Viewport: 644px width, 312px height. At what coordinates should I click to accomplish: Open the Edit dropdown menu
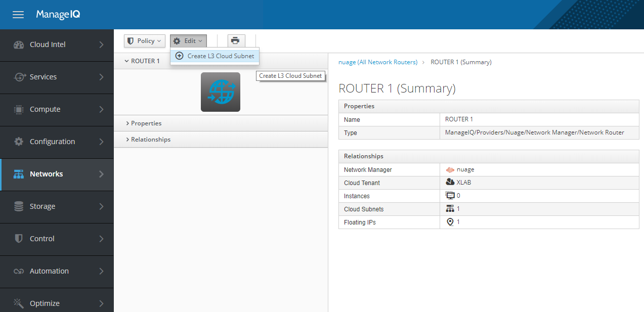coord(188,40)
